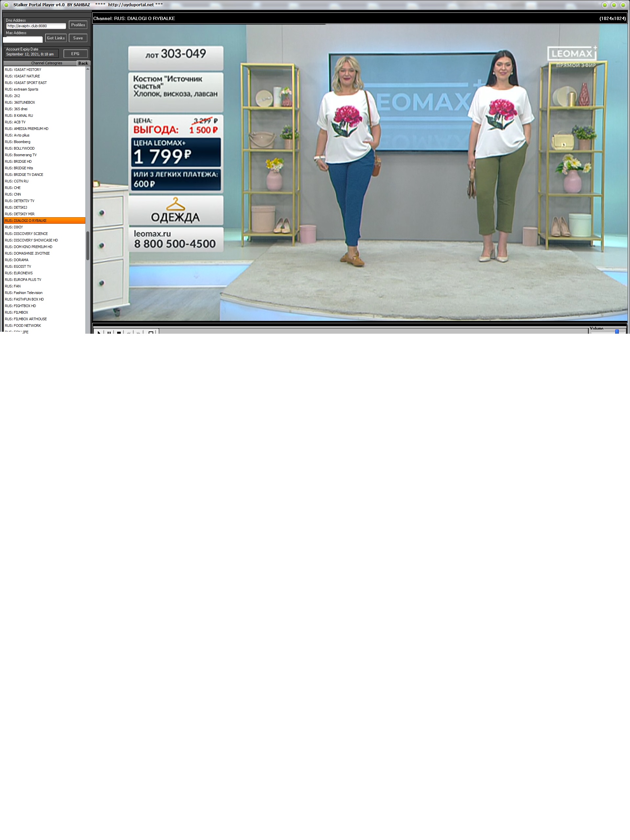
Task: Select channel 'RUS: Avto plius'
Action: tap(44, 136)
